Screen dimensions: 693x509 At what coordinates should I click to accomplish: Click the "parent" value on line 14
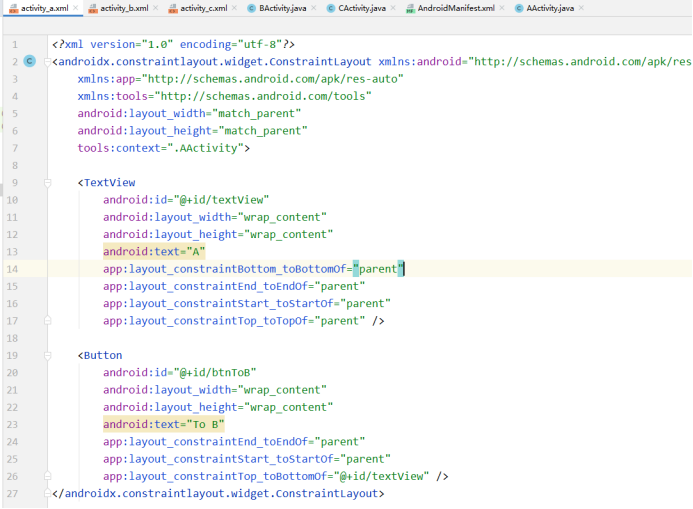[x=378, y=269]
